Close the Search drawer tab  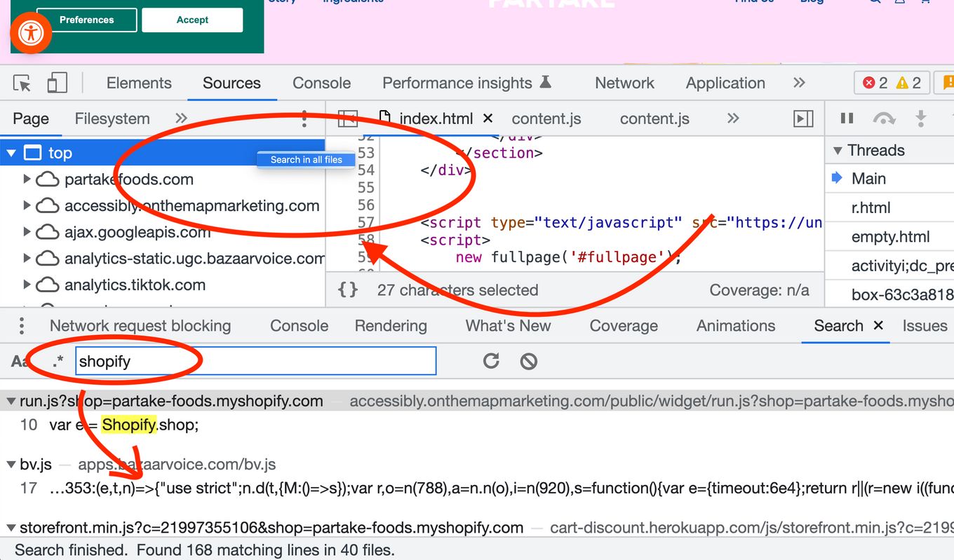[878, 325]
